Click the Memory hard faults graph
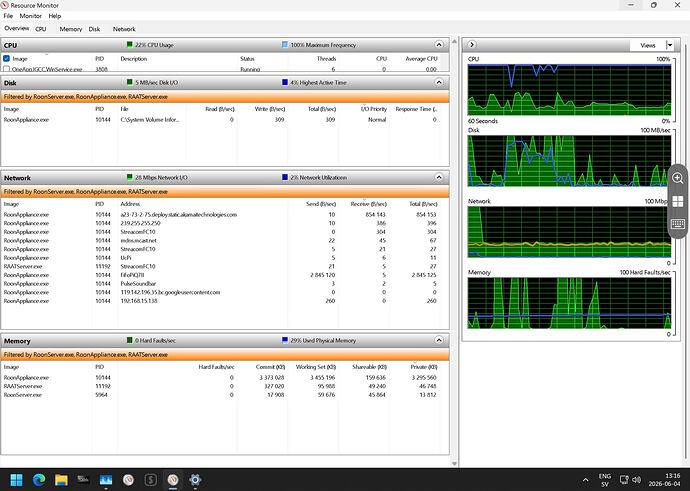The height and width of the screenshot is (491, 690). (569, 303)
